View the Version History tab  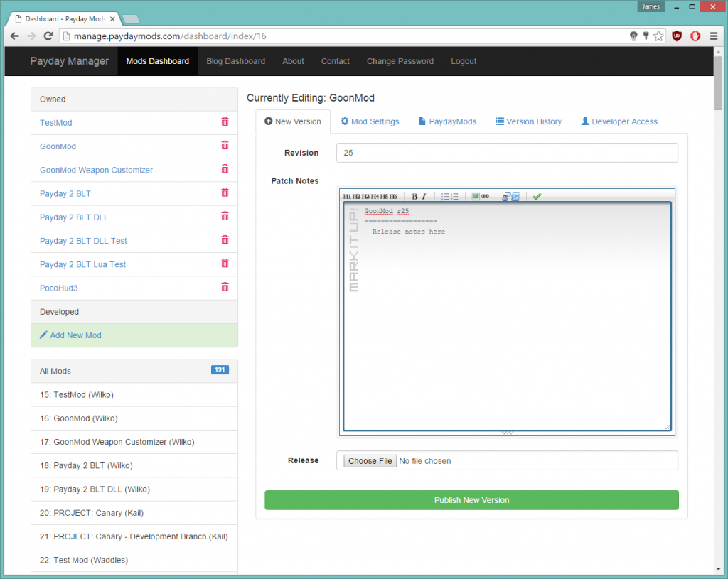[528, 121]
